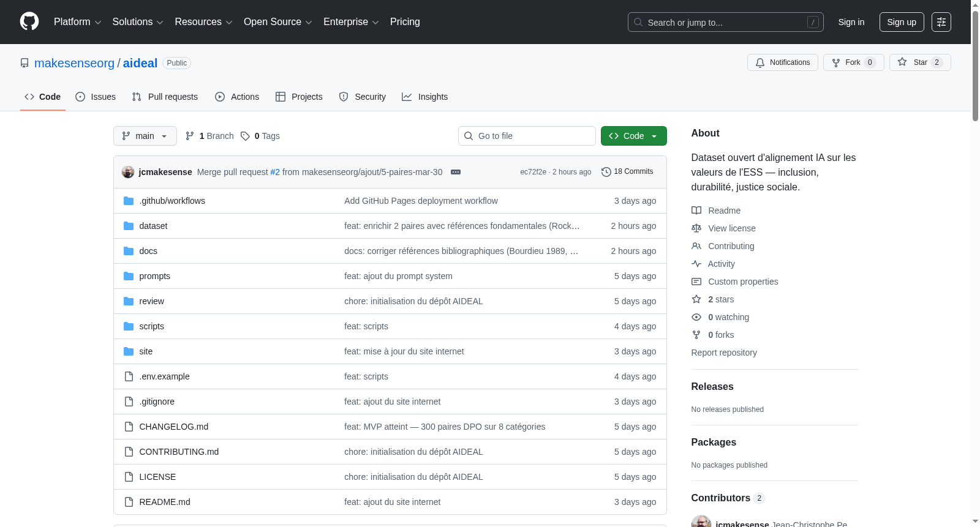Click the .gitignore file icon
The image size is (980, 527).
click(x=129, y=402)
